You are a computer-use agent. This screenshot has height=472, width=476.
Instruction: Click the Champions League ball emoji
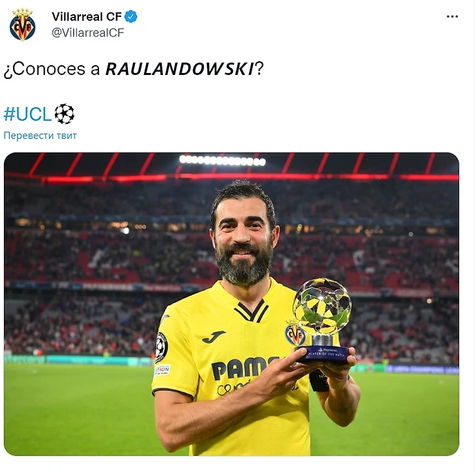coord(65,114)
